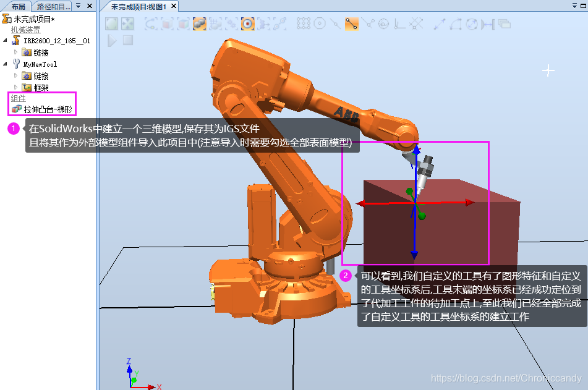Select the curve selection mode tool

coord(151,23)
